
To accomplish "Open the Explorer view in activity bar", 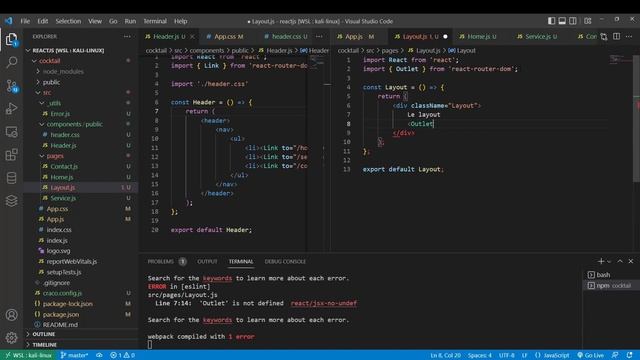I will coord(11,40).
